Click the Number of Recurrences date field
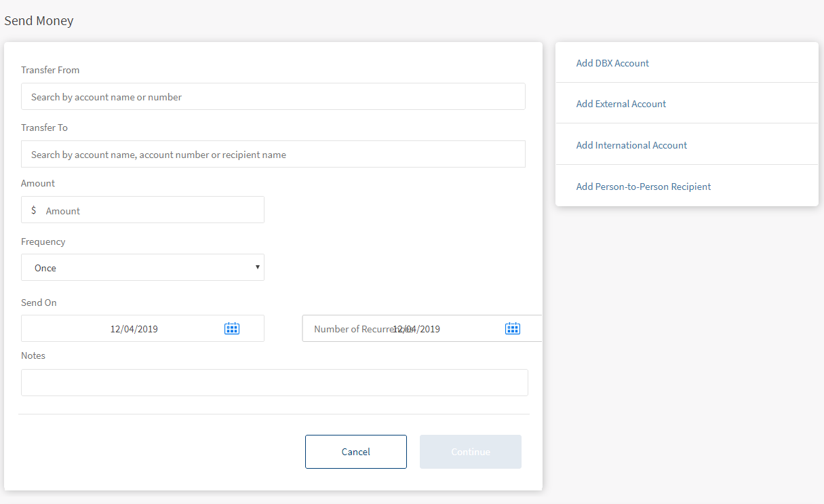The height and width of the screenshot is (504, 824). point(400,329)
